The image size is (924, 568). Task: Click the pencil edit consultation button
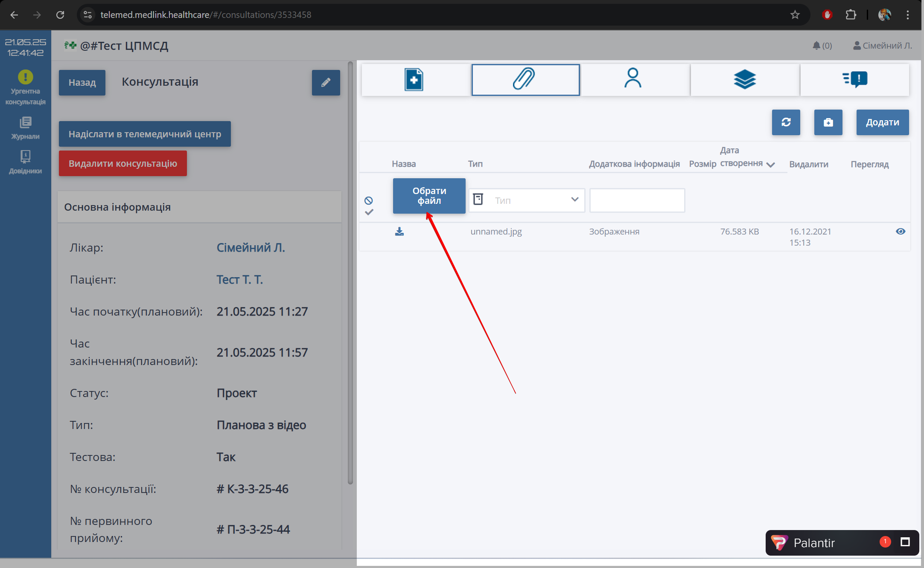(326, 83)
